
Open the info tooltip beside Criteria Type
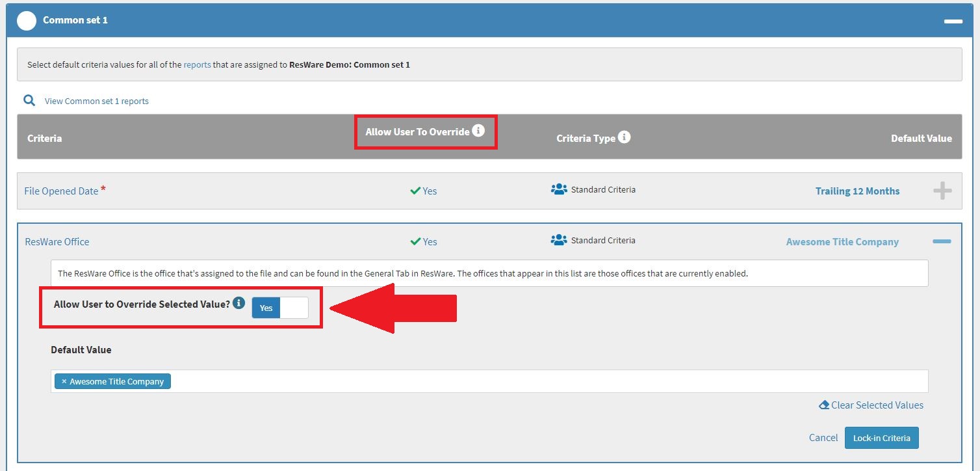pos(623,136)
